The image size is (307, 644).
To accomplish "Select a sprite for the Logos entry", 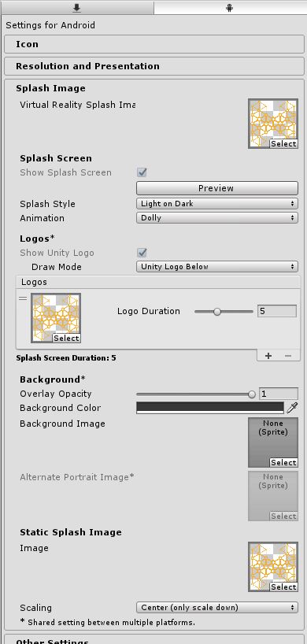I will pyautogui.click(x=66, y=338).
